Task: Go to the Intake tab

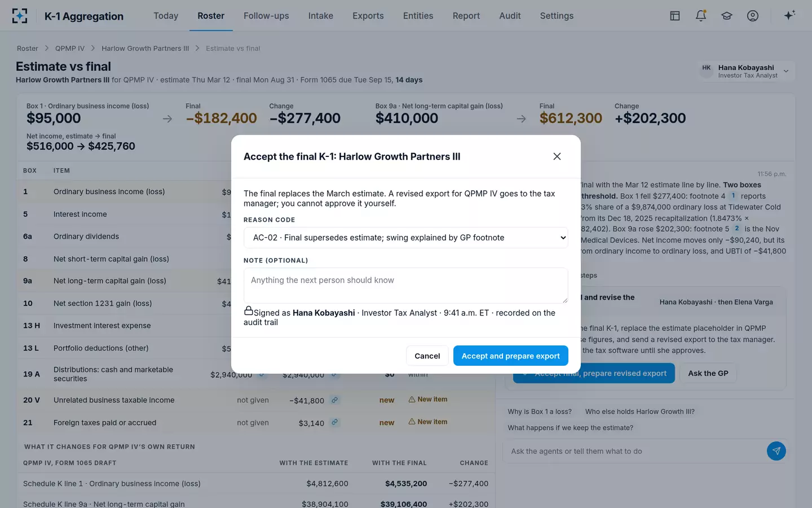Action: click(321, 16)
